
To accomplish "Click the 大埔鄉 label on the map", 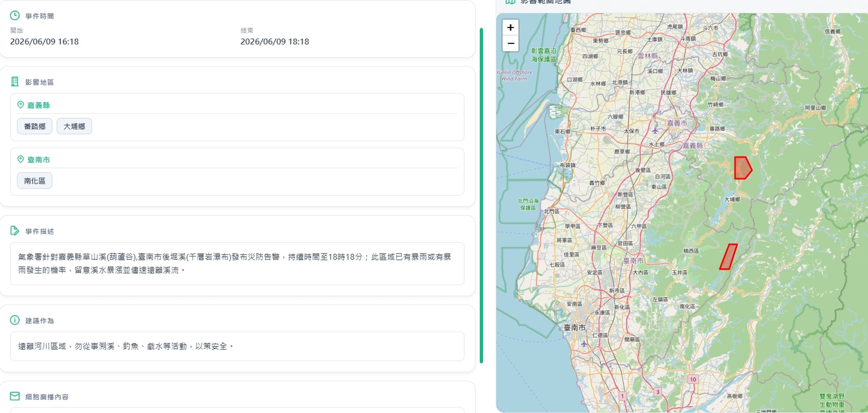I will pyautogui.click(x=732, y=199).
